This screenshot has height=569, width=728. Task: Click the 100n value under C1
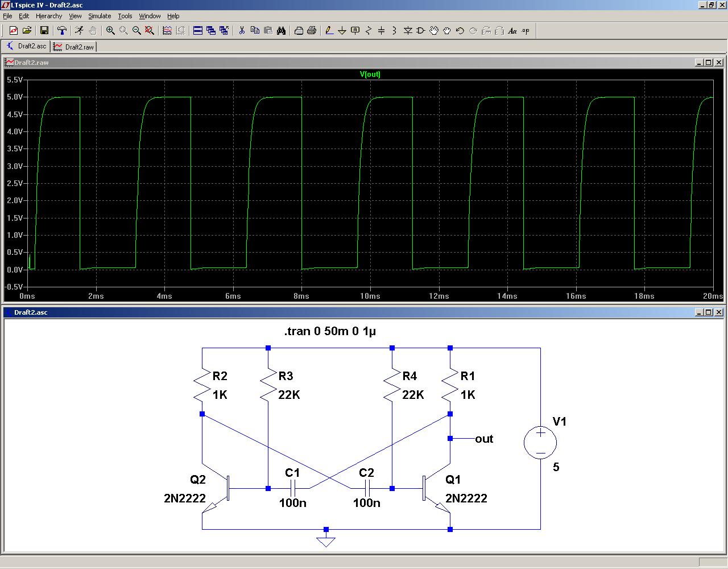point(293,503)
